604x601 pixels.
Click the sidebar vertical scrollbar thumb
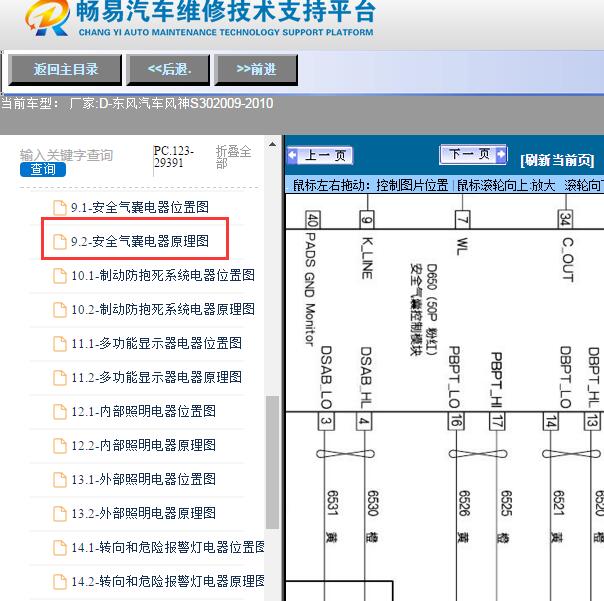click(x=272, y=462)
